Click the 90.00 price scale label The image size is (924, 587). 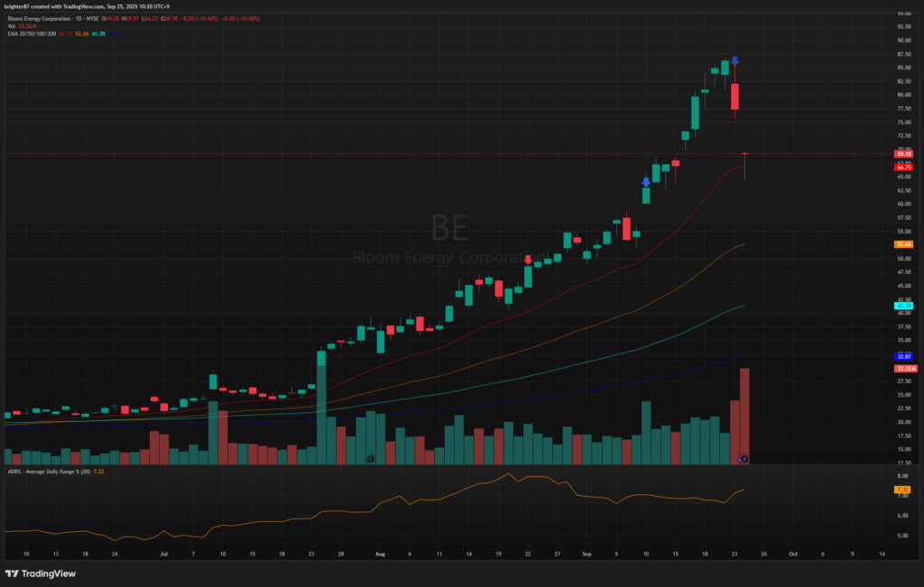click(904, 41)
